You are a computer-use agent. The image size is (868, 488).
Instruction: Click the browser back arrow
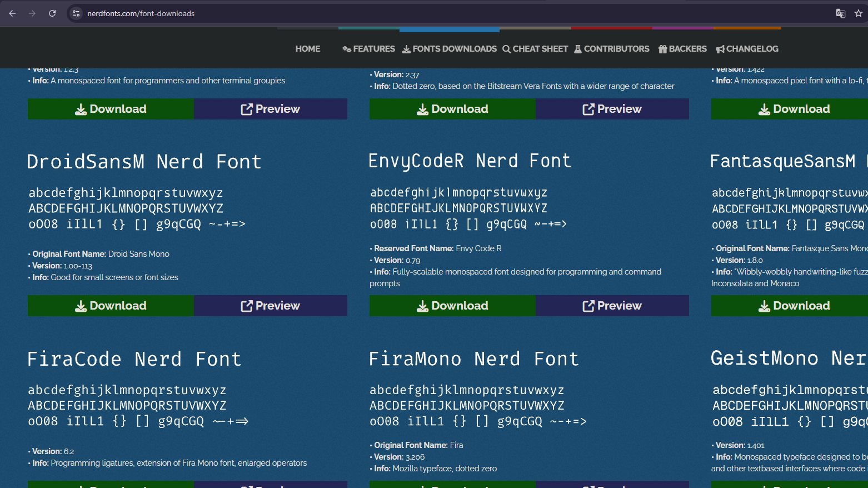(x=12, y=13)
